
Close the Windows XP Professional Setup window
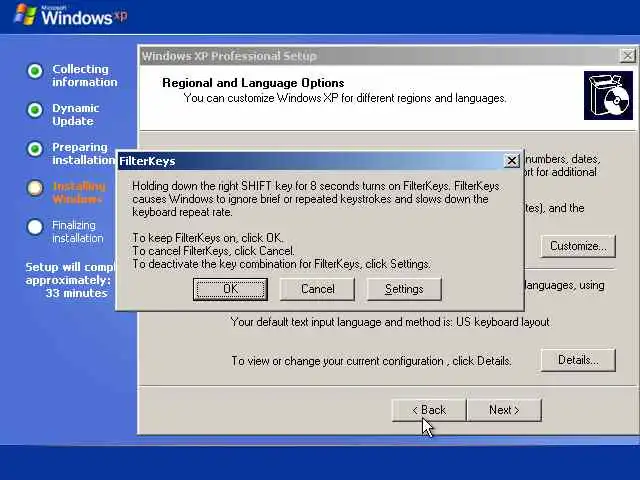click(x=627, y=55)
